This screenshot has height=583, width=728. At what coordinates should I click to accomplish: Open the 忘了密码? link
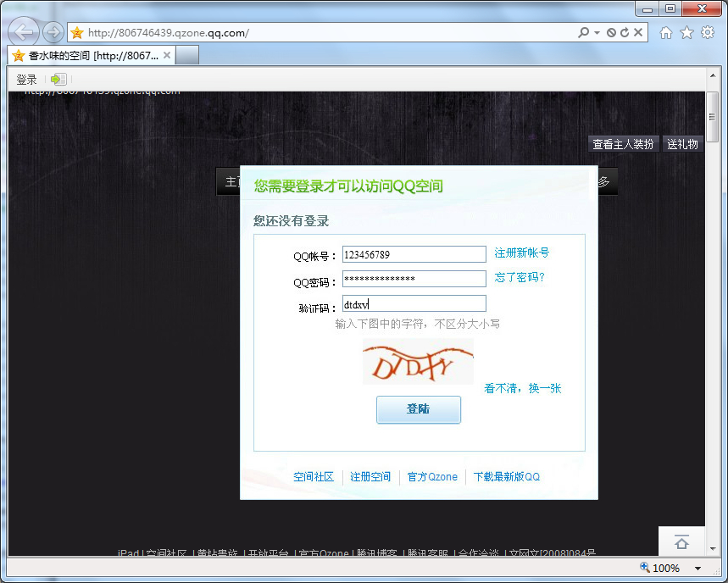519,278
